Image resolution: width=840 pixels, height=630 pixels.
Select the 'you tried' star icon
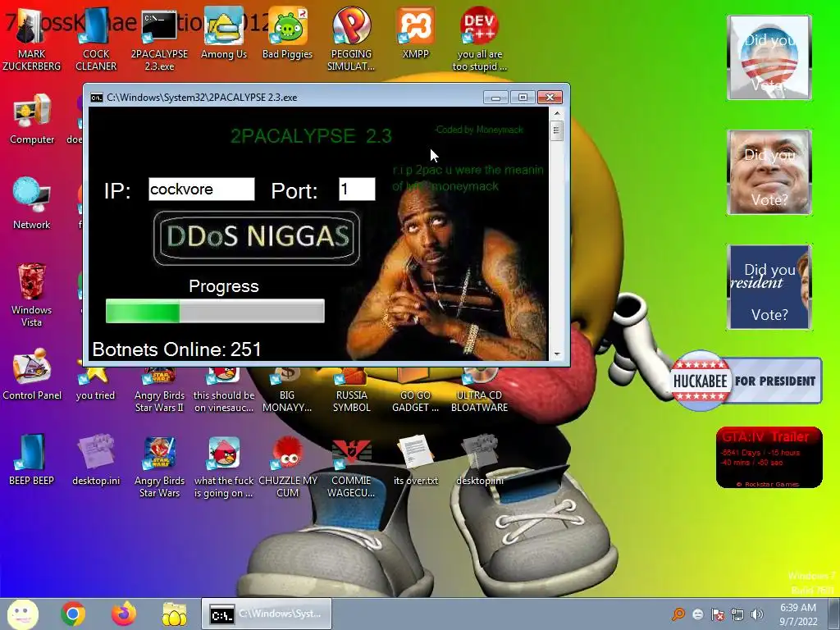[95, 383]
